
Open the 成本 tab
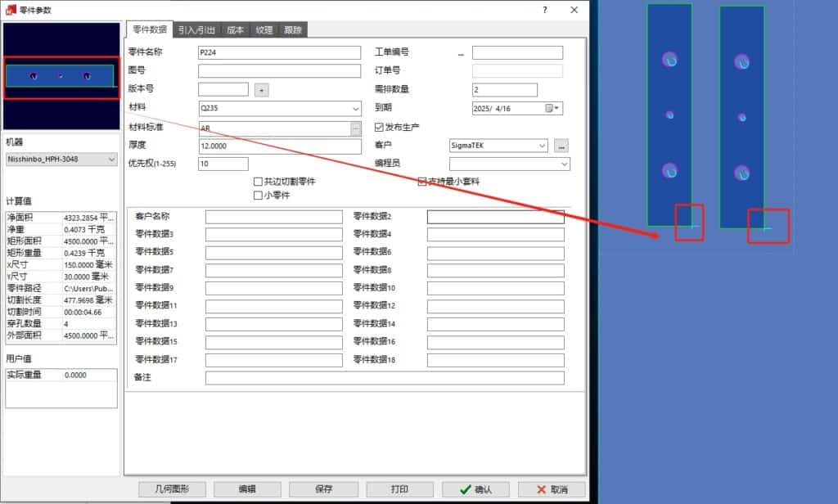coord(236,30)
